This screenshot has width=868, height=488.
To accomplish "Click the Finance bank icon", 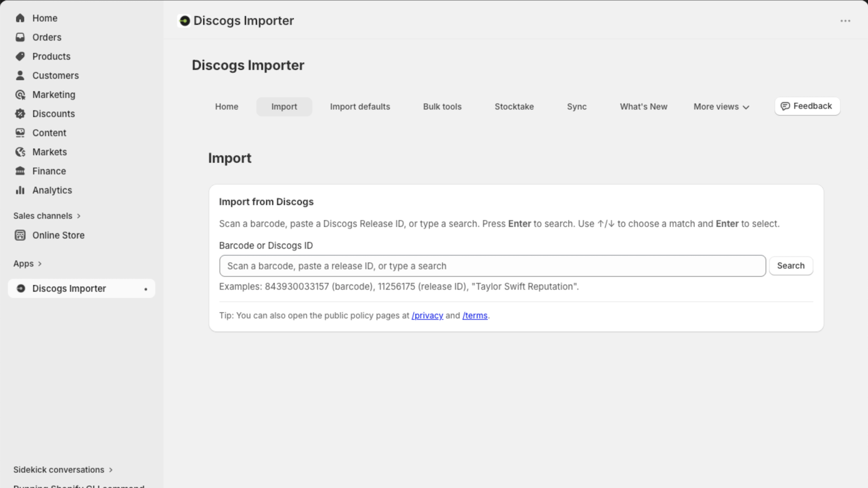I will click(20, 171).
